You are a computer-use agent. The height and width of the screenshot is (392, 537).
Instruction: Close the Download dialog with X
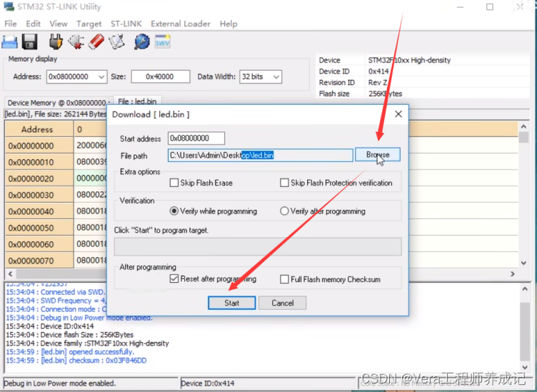click(x=398, y=114)
